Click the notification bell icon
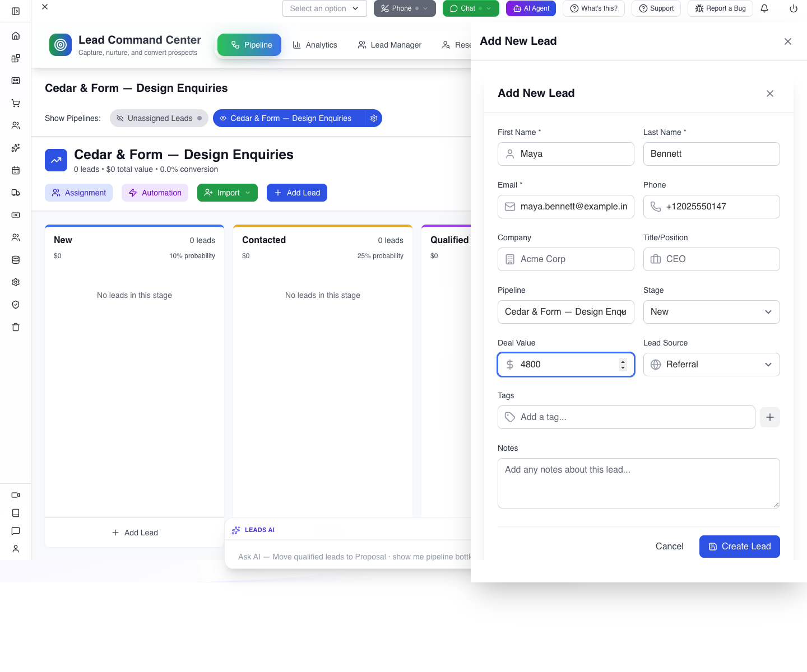This screenshot has height=672, width=807. tap(764, 8)
